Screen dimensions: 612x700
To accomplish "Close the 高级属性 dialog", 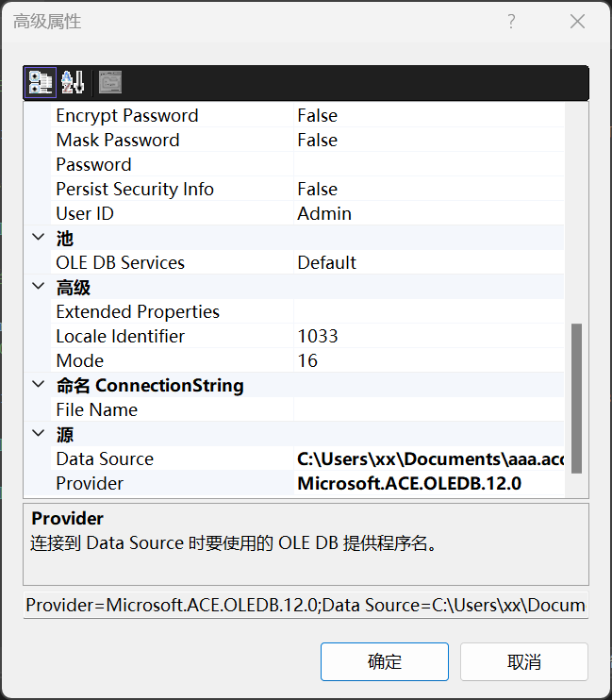I will coord(577,22).
